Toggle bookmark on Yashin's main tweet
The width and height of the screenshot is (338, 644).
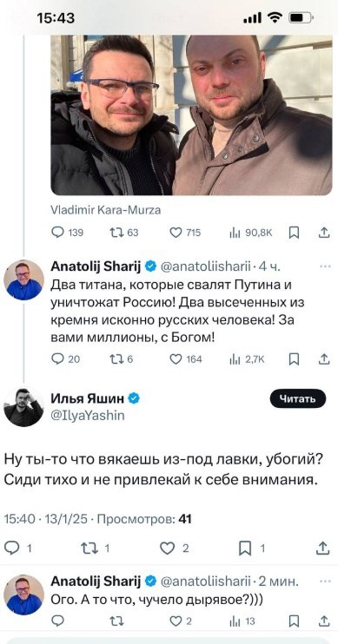[252, 549]
